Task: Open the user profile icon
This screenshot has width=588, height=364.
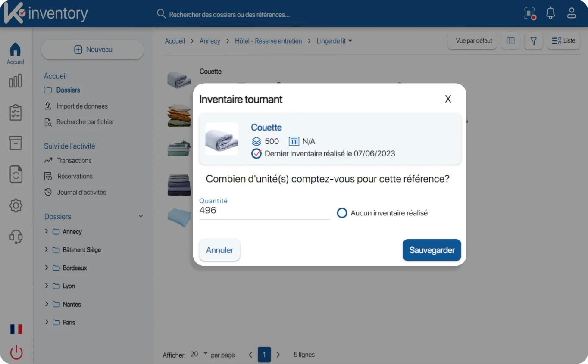Action: pyautogui.click(x=572, y=13)
